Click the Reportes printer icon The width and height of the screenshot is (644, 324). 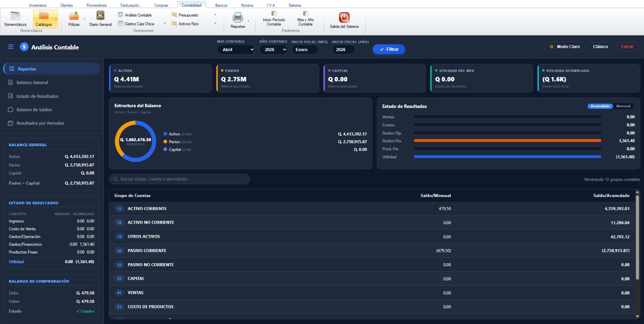[238, 17]
